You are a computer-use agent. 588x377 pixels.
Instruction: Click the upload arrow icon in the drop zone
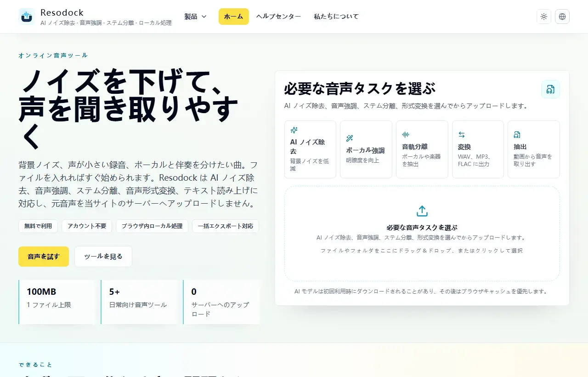(x=422, y=211)
